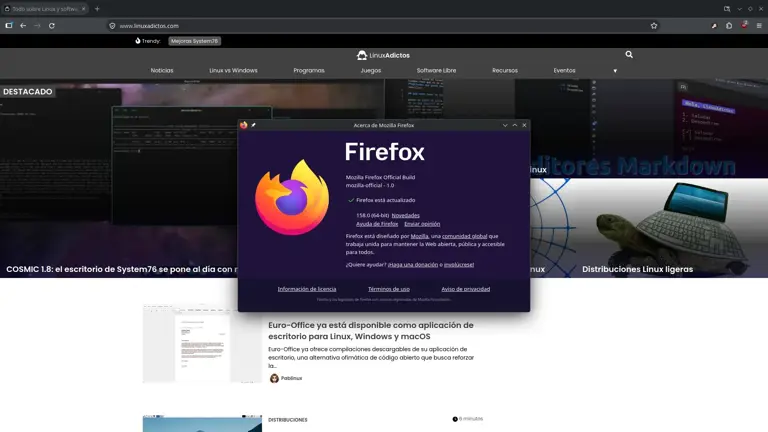768x432 pixels.
Task: Click 'Mozilla Firefox Official Build' text
Action: click(380, 177)
